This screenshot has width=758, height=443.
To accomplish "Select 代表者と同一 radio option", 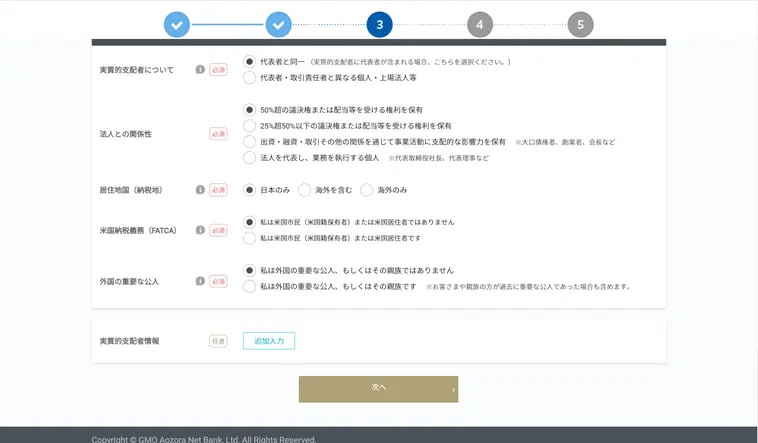I will pos(250,62).
